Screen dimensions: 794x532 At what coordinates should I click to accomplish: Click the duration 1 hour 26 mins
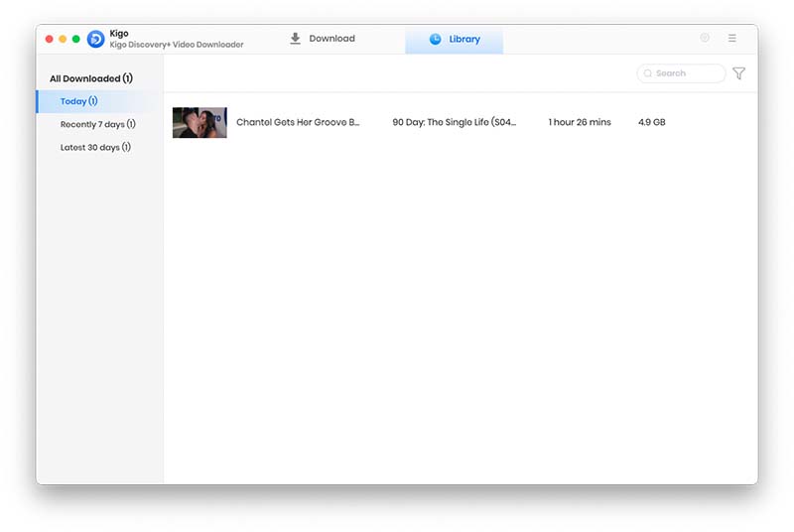pos(580,122)
